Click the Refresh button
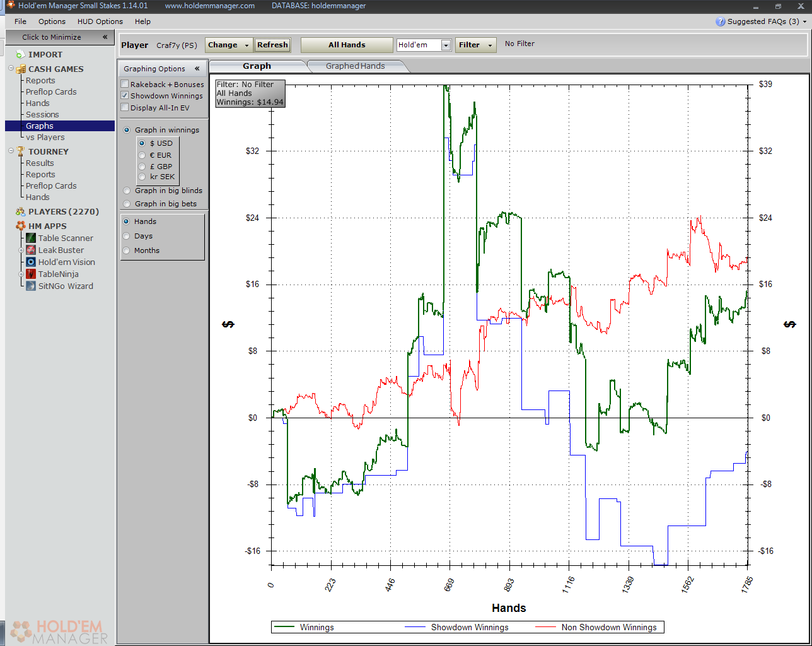This screenshot has width=812, height=646. (x=272, y=45)
